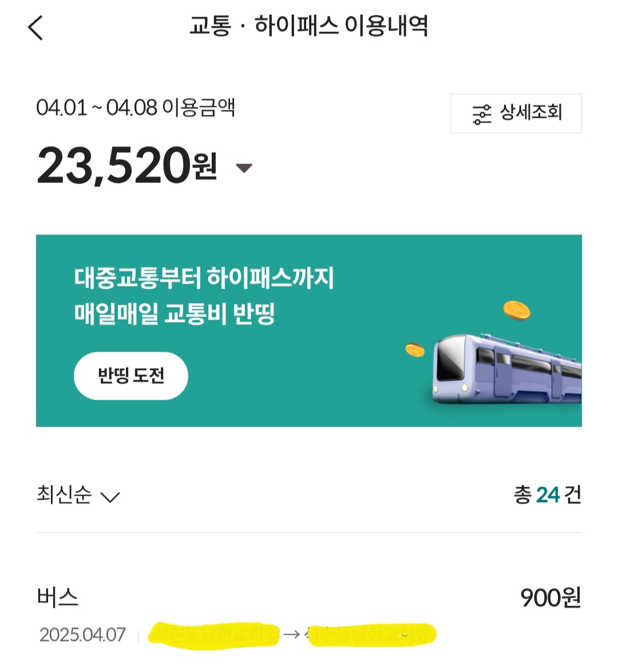The height and width of the screenshot is (672, 618).
Task: Open the 최신순 sort order dropdown
Action: (x=64, y=495)
